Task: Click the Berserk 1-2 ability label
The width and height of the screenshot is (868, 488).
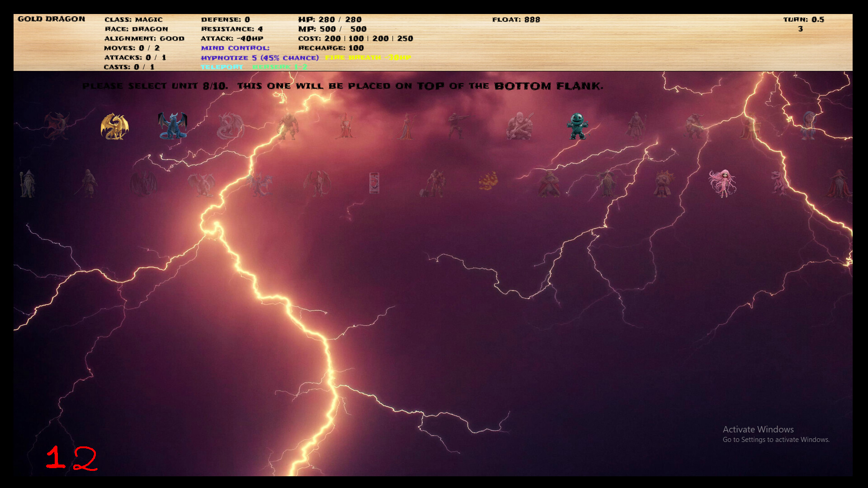Action: point(280,67)
